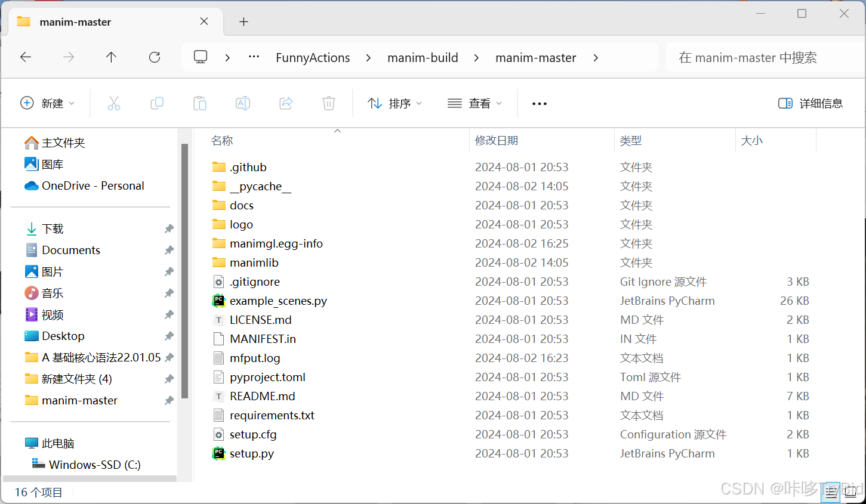The image size is (866, 504).
Task: Click manim-build in the address path
Action: click(x=423, y=58)
